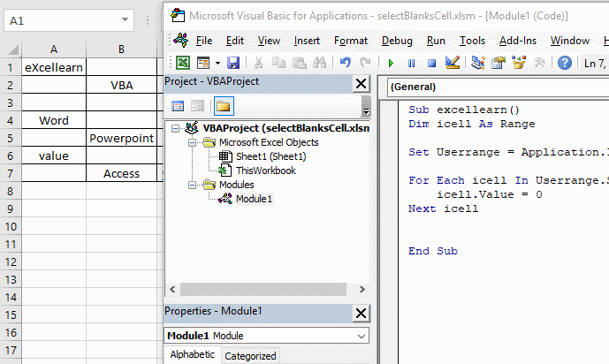Save the workbook with the floppy disk icon

233,63
